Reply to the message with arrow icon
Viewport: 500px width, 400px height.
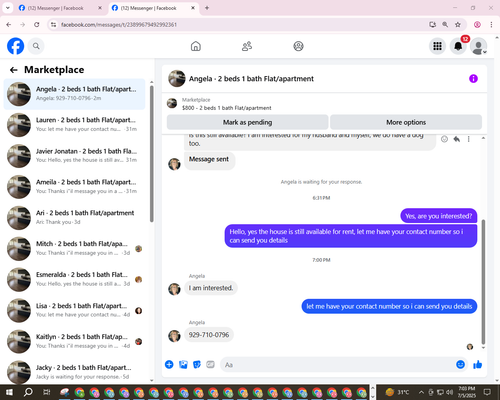point(457,139)
